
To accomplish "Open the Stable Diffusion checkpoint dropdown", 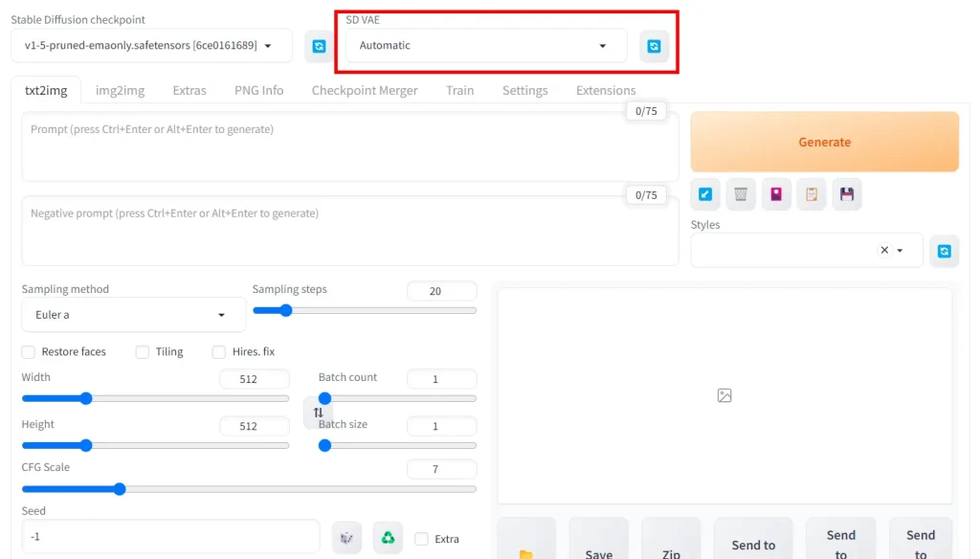I will coord(152,46).
